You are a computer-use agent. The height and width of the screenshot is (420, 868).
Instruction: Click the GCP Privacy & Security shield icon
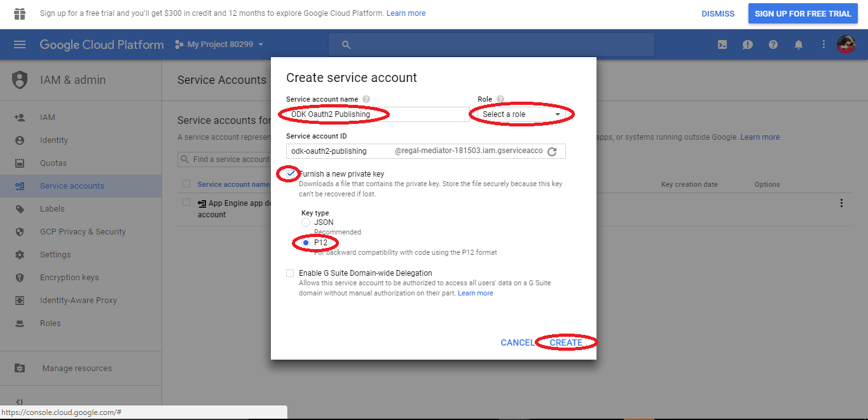pyautogui.click(x=20, y=231)
